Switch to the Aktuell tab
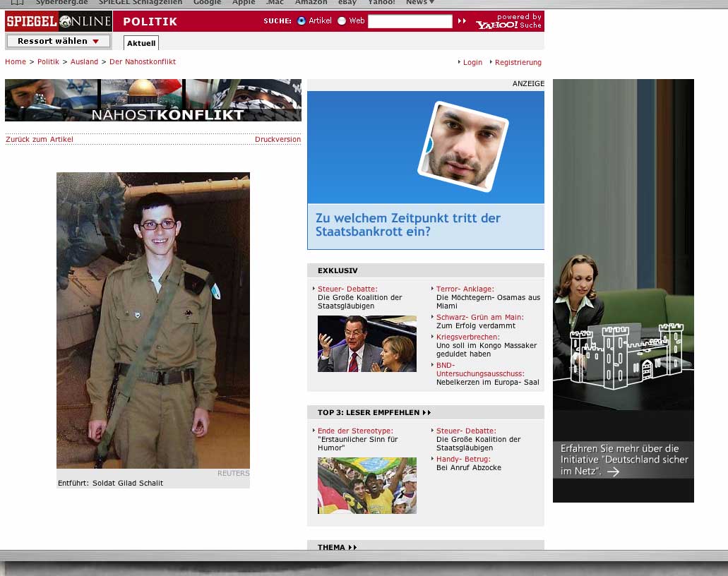The height and width of the screenshot is (576, 728). 141,43
